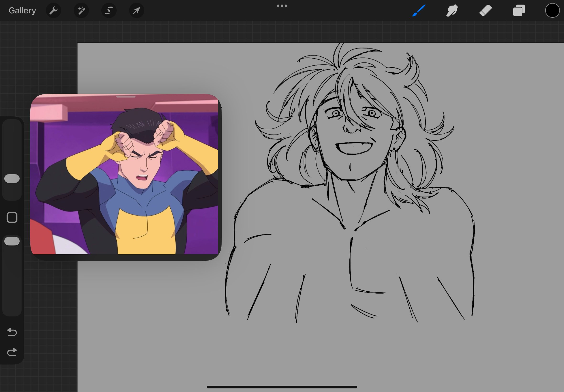Undo the last stroke

point(12,332)
